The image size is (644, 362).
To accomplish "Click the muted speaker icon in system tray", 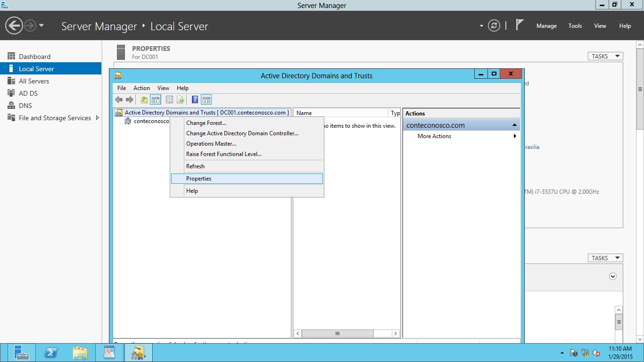I will (597, 352).
